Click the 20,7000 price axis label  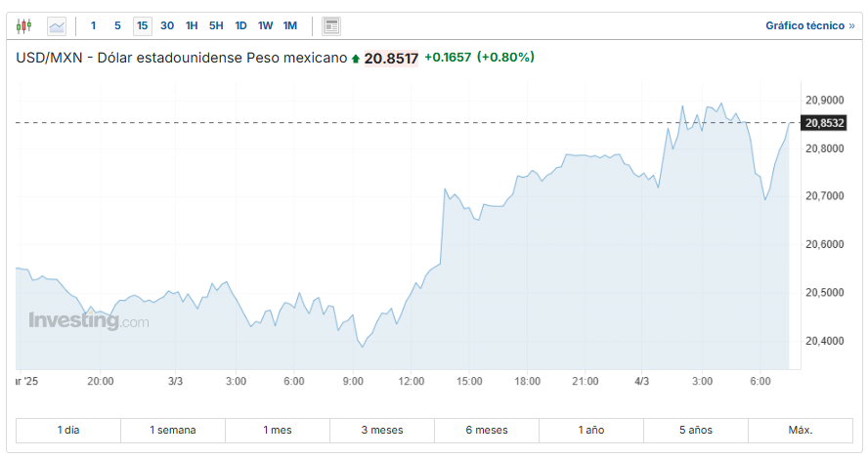(x=824, y=196)
